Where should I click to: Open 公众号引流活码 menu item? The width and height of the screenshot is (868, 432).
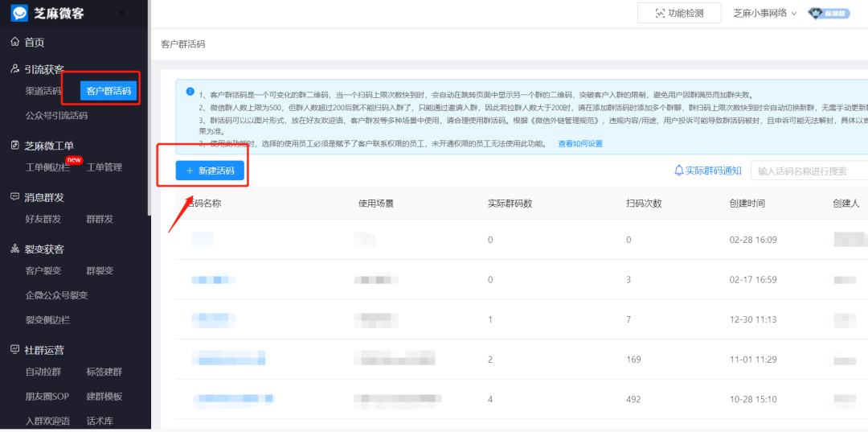tap(56, 116)
